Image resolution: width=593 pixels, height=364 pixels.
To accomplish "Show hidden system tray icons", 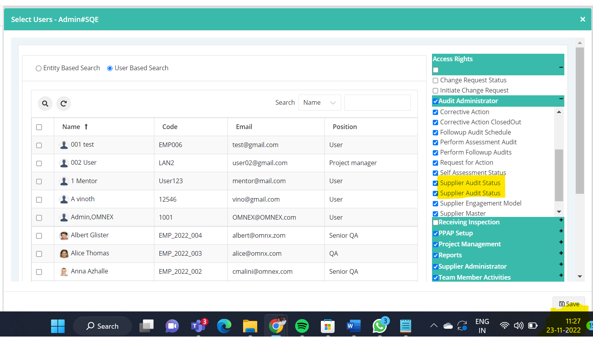I will (434, 326).
